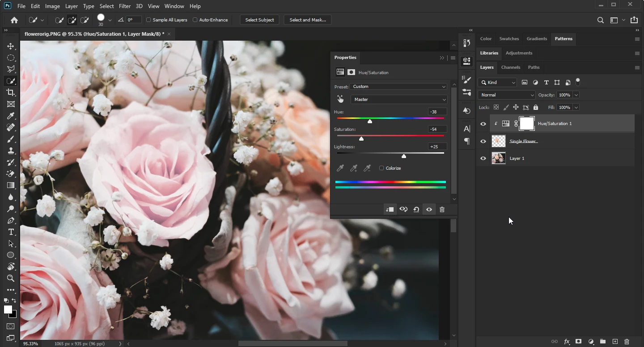Enable Auto-Enhance checkbox
644x347 pixels.
[x=195, y=20]
